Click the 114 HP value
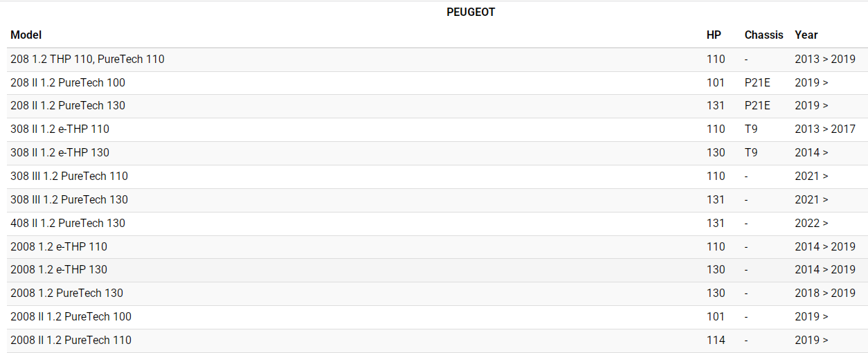Viewport: 868px width, 353px height. coord(716,340)
